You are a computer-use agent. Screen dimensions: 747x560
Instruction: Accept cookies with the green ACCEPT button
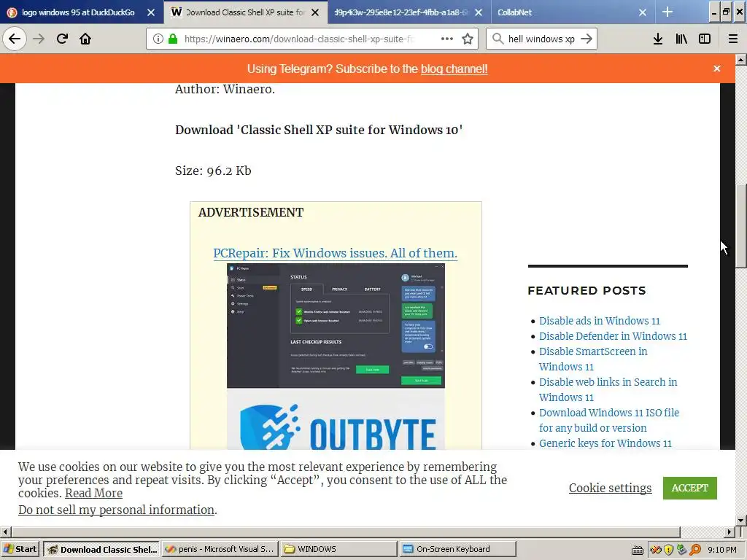(x=690, y=488)
